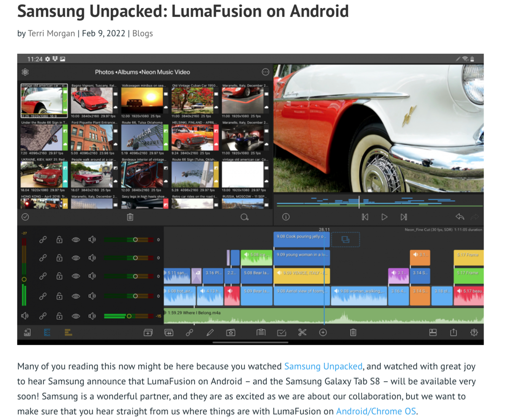The width and height of the screenshot is (506, 420).
Task: Click the dashed overlay placeholder icon beside Cook pouring clip
Action: [345, 239]
